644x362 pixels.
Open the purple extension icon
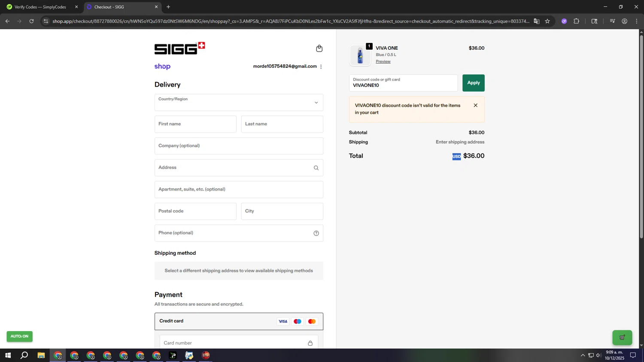(x=564, y=21)
